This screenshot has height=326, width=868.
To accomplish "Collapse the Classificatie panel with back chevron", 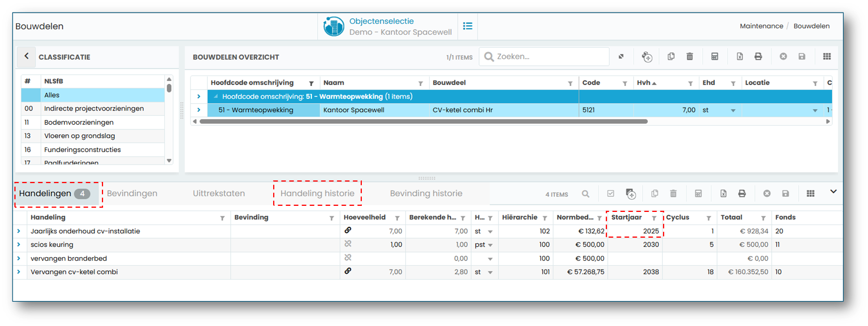I will (x=27, y=56).
